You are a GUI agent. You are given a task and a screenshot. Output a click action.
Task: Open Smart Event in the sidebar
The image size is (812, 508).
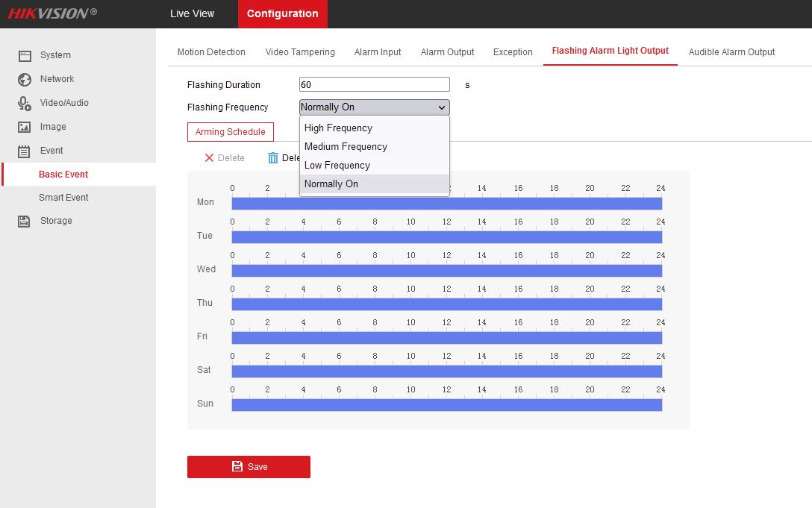coord(63,198)
